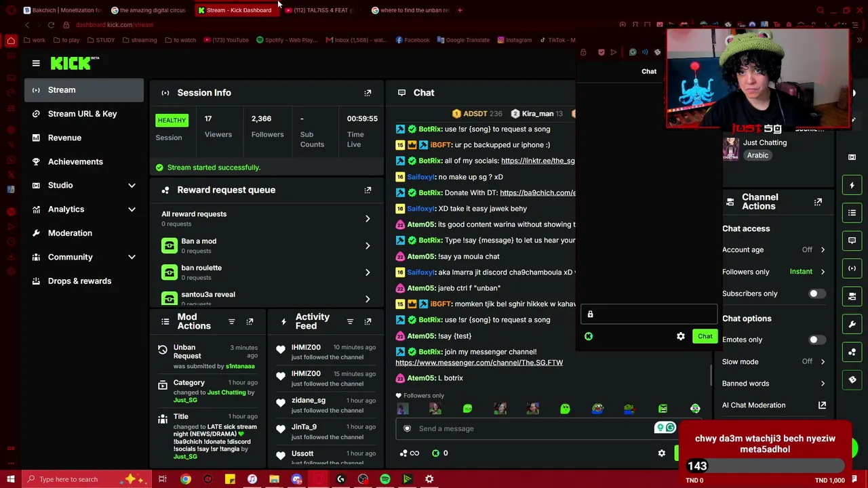Pop out the Reward request queue panel

368,190
